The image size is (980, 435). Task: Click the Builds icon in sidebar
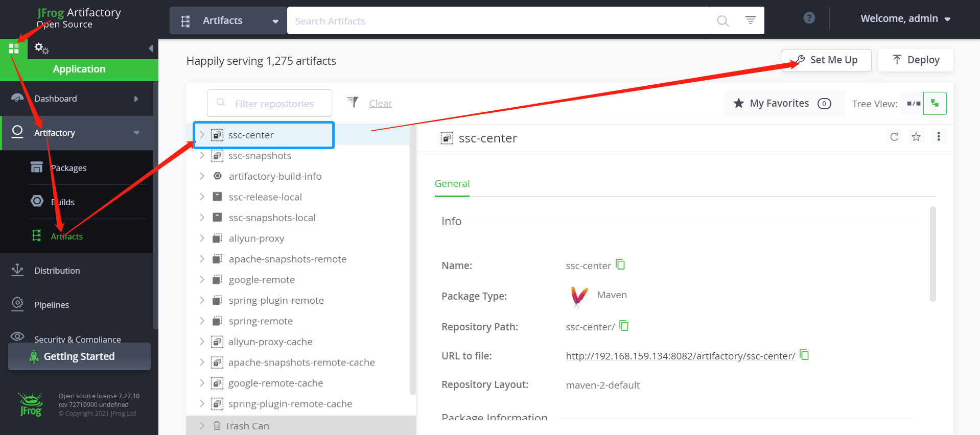(x=37, y=201)
